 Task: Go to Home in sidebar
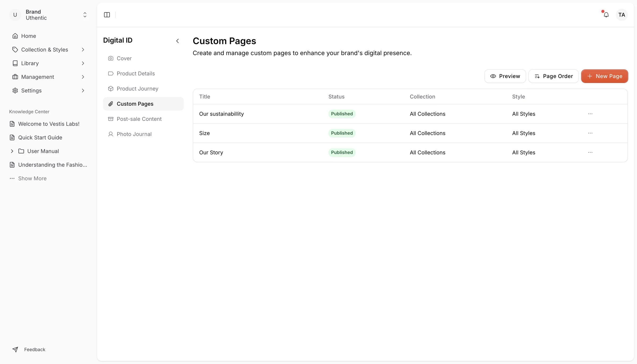click(49, 36)
